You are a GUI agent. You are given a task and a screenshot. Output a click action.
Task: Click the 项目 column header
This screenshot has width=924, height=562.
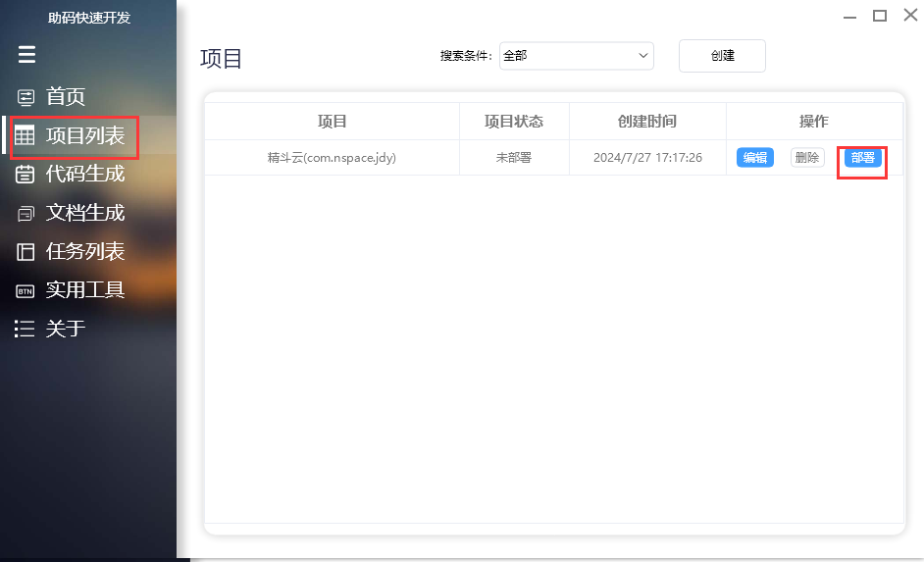tap(332, 122)
